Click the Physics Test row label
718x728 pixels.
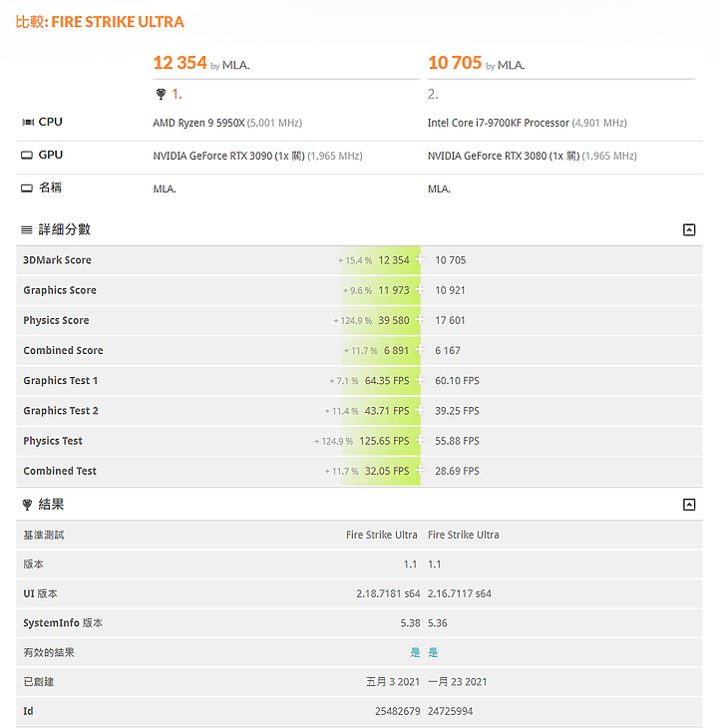pyautogui.click(x=53, y=441)
